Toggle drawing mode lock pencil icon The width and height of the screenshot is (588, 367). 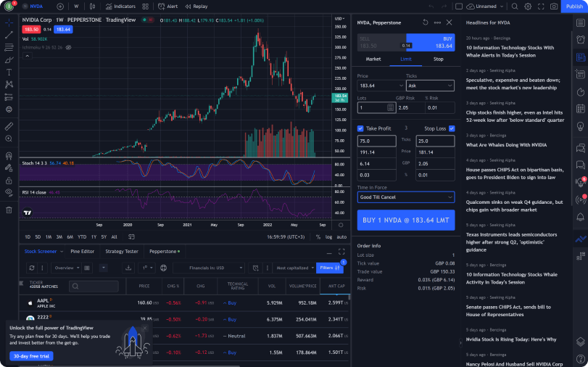[9, 168]
